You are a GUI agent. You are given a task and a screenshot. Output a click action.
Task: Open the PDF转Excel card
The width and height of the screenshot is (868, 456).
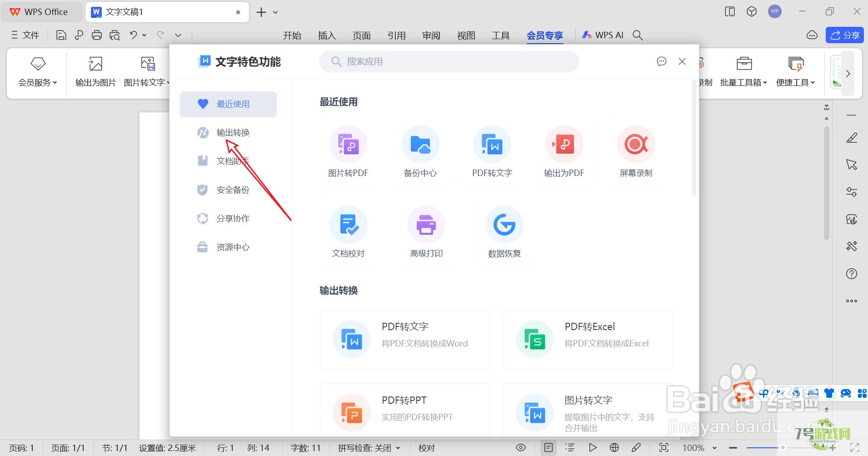(588, 339)
